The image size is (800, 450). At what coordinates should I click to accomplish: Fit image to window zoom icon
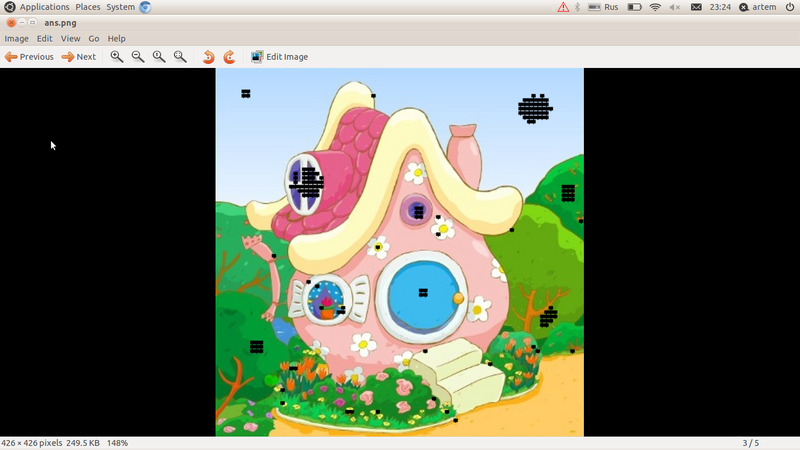[180, 57]
